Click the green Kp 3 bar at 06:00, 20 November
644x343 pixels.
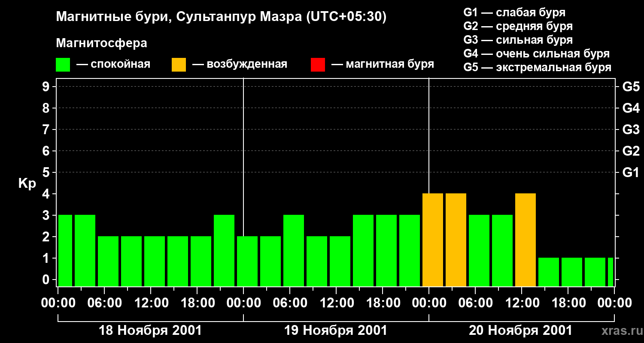(x=479, y=251)
